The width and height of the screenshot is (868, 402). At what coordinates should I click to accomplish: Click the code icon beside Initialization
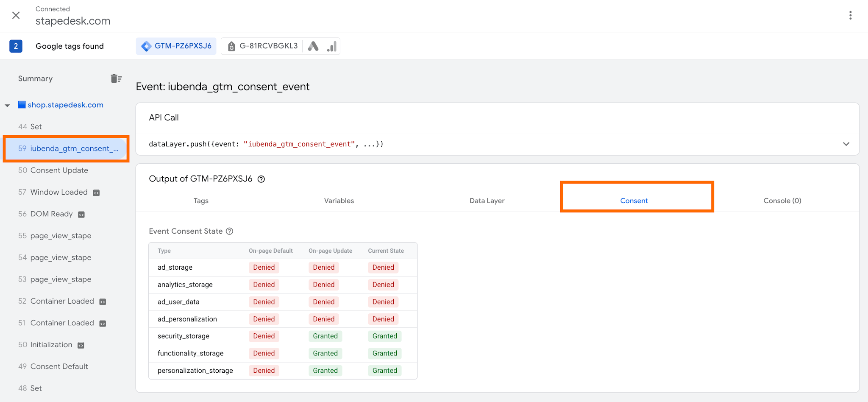(x=81, y=345)
